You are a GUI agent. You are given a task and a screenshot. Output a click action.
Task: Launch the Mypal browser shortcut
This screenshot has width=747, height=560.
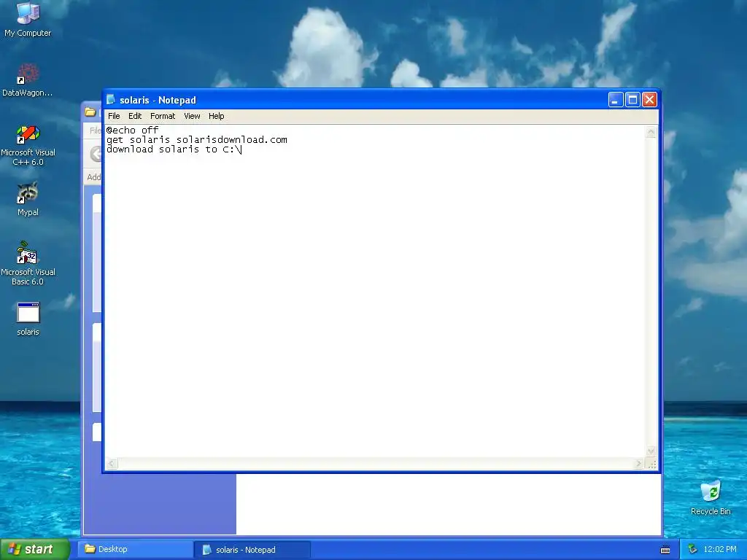(x=28, y=199)
